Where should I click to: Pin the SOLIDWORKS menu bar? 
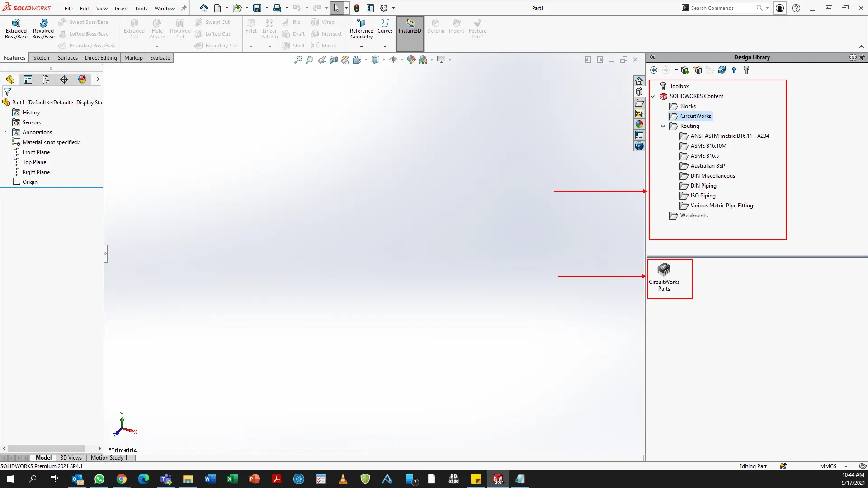coord(184,8)
